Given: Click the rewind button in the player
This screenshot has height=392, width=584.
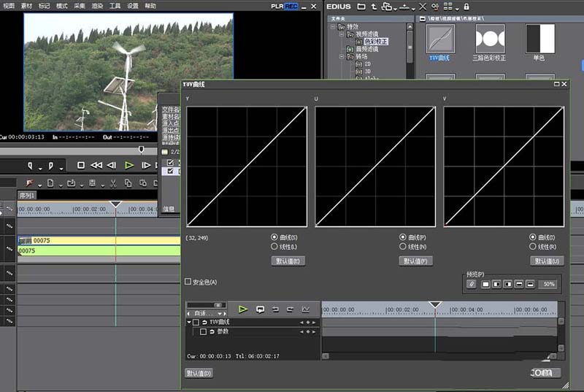Looking at the screenshot, I should pos(96,166).
